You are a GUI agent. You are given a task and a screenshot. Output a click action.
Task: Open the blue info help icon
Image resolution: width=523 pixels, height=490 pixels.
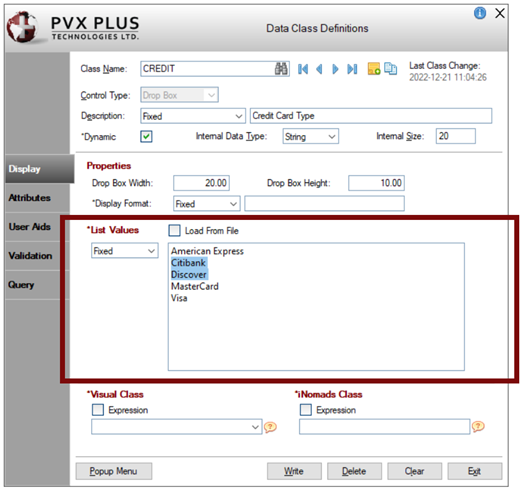click(480, 13)
